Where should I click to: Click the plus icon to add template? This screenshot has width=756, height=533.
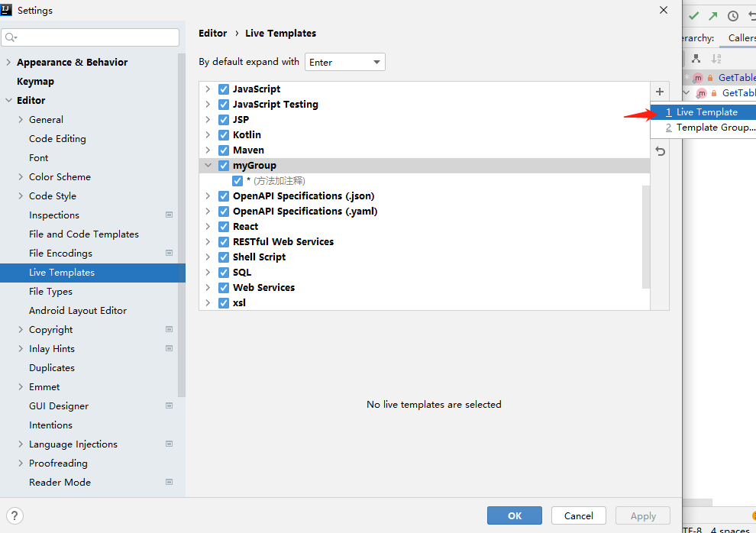pyautogui.click(x=660, y=92)
